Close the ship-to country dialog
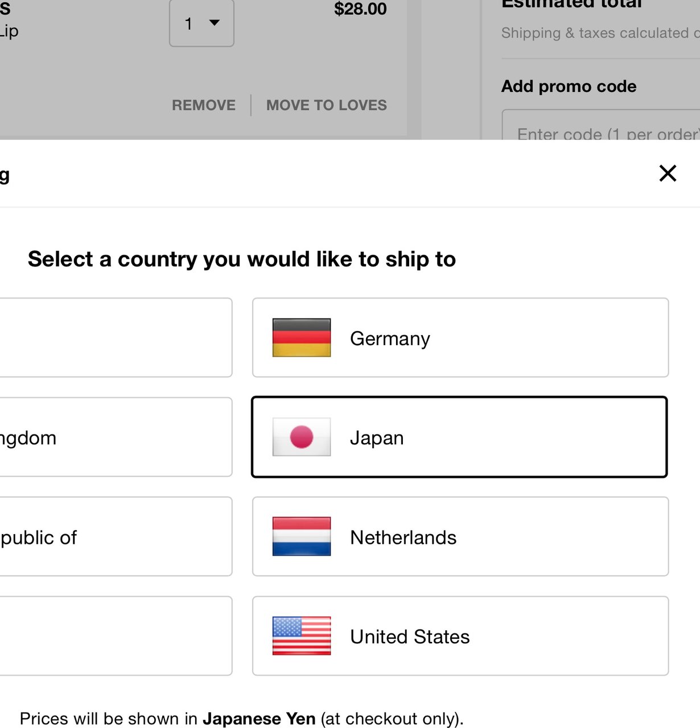Screen dimensions: 700x728 coord(668,173)
